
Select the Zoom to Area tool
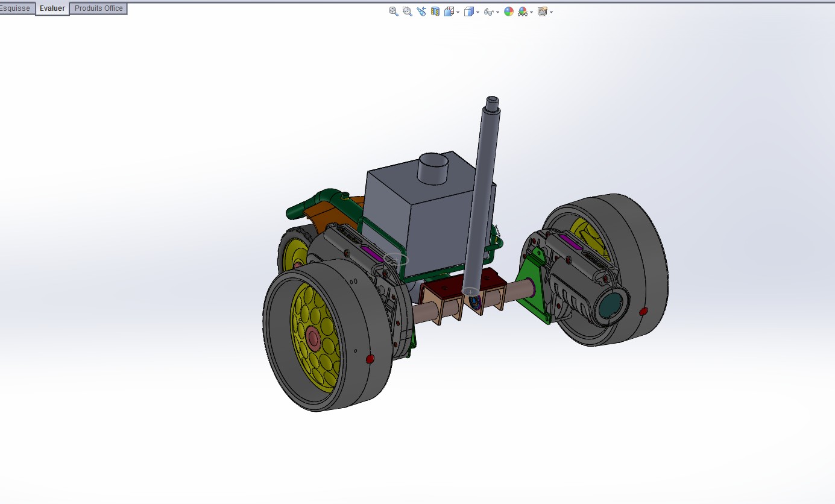408,11
